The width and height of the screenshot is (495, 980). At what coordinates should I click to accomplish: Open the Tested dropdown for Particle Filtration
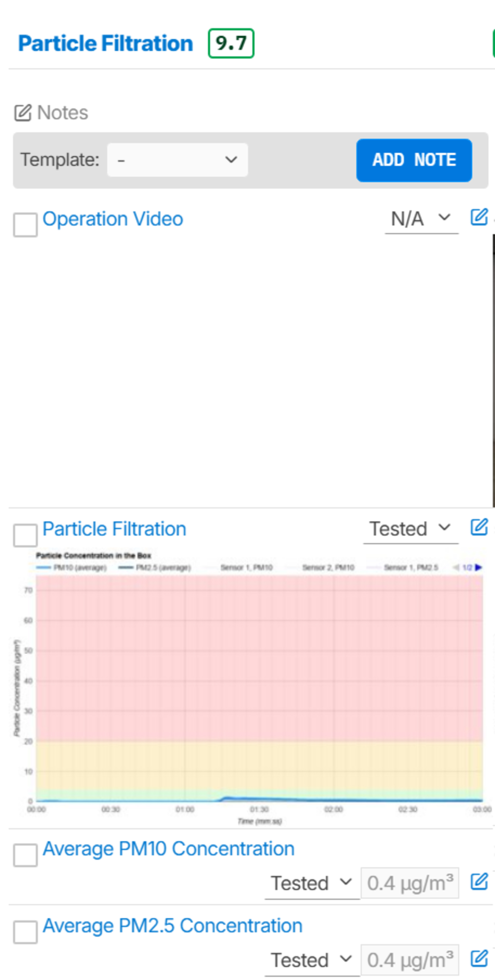click(411, 529)
